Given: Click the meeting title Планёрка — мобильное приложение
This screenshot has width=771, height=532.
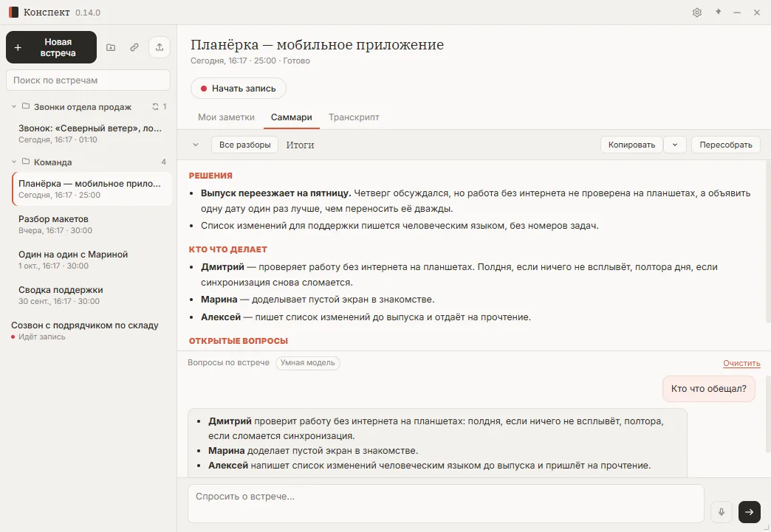Looking at the screenshot, I should pos(317,45).
